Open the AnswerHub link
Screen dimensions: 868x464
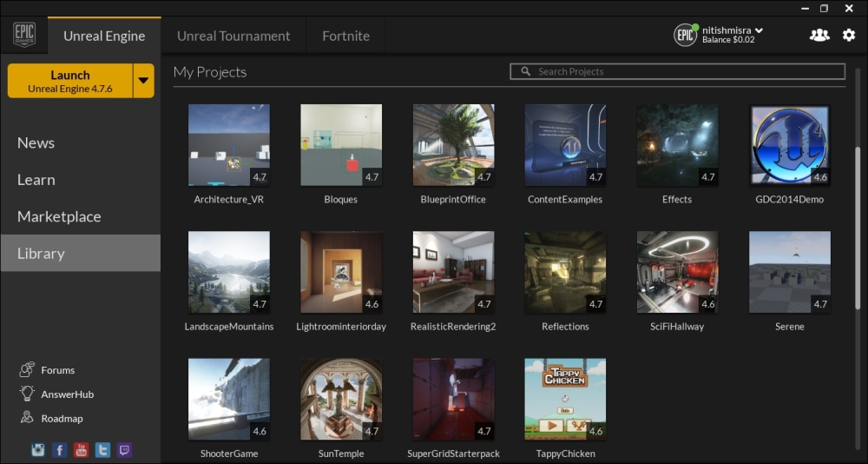pyautogui.click(x=68, y=394)
